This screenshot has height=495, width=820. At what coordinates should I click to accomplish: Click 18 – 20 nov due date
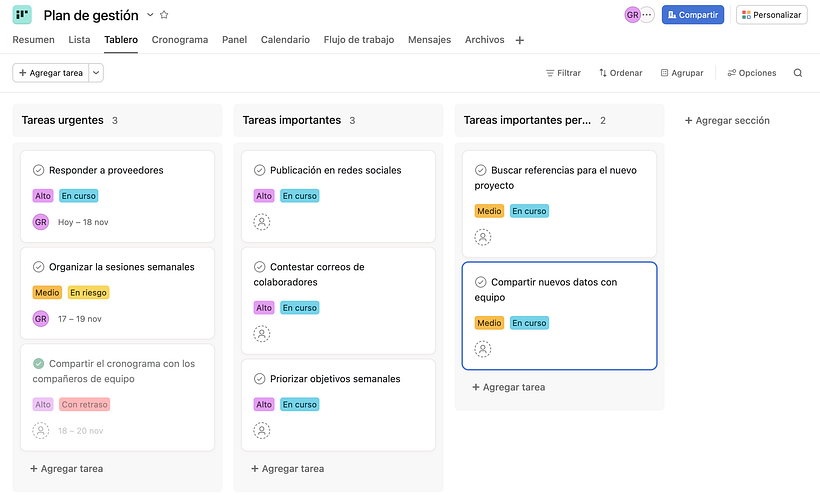pos(81,431)
